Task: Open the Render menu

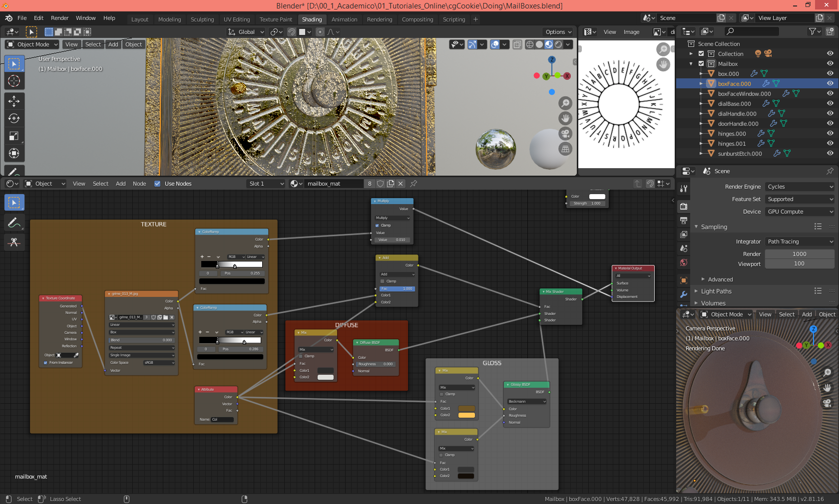Action: pos(59,18)
